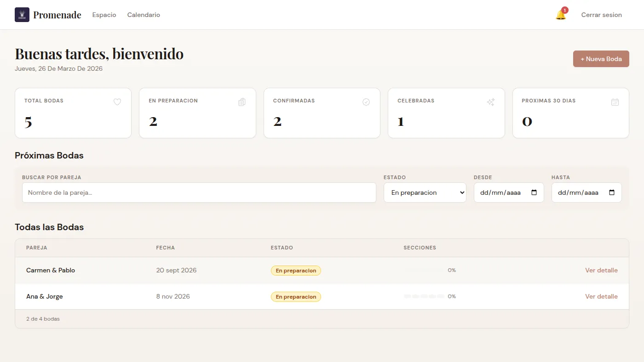The height and width of the screenshot is (362, 644).
Task: Click the Secciones column header
Action: [x=420, y=248]
